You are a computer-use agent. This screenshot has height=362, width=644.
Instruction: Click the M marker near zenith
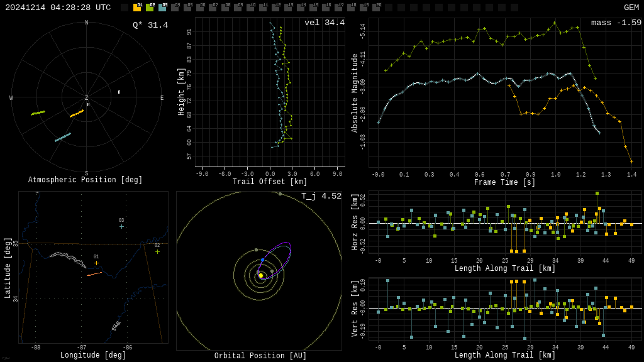pos(88,105)
